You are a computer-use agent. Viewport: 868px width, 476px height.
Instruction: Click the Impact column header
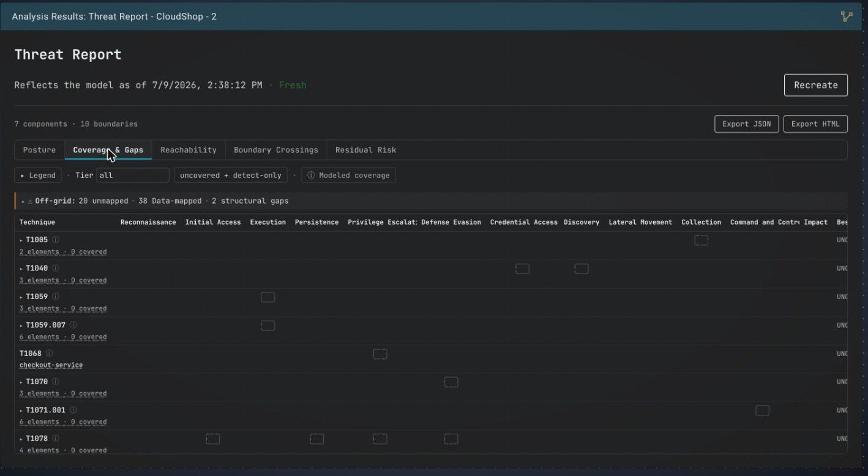pos(815,222)
